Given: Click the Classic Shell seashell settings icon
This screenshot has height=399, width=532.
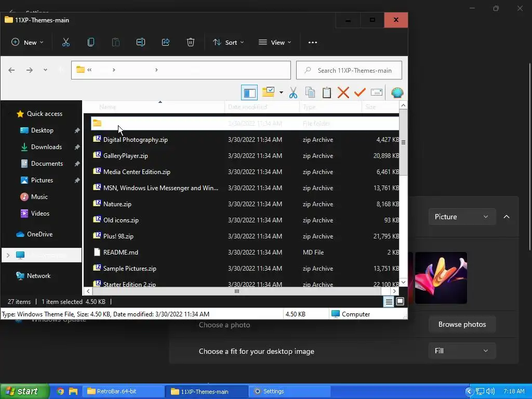Looking at the screenshot, I should click(397, 92).
